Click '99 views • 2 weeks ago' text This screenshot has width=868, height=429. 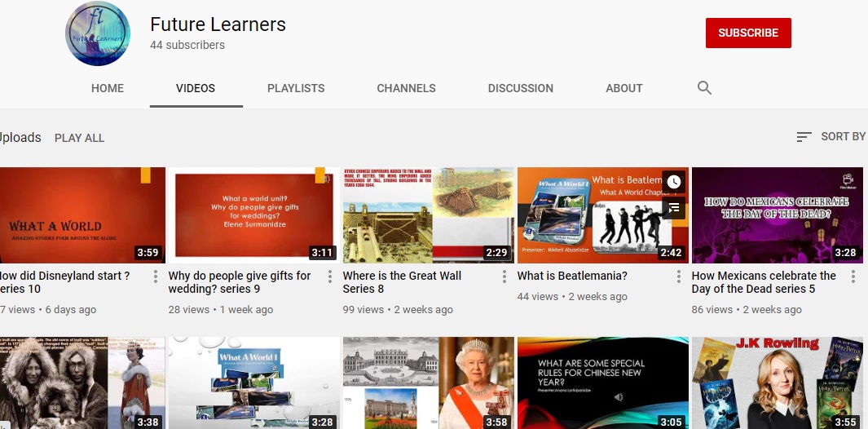coord(398,309)
